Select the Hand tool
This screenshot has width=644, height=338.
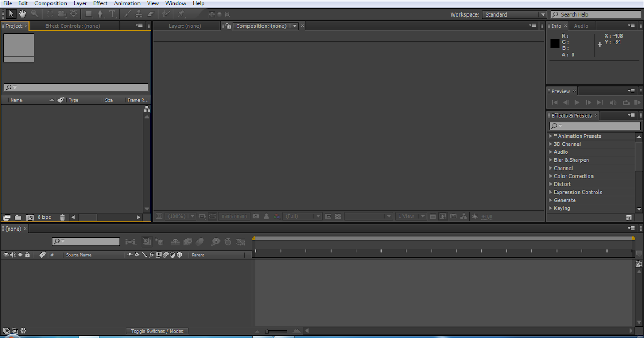(x=23, y=14)
